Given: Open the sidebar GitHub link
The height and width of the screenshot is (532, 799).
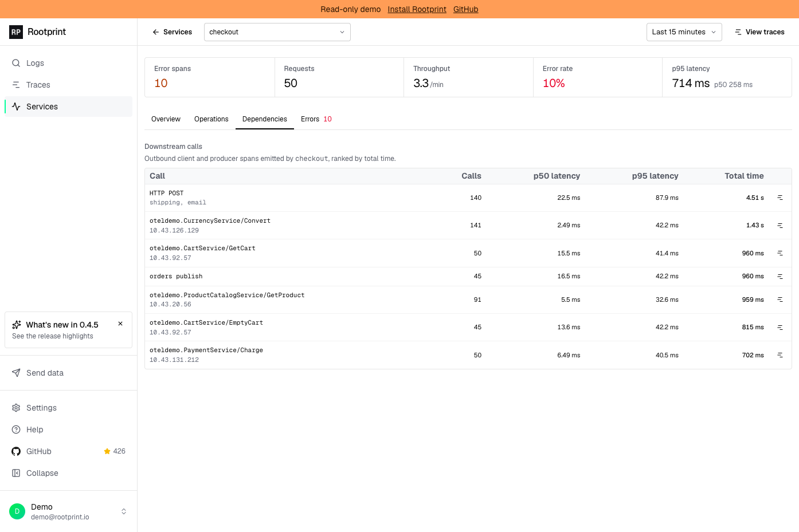Looking at the screenshot, I should (x=68, y=451).
